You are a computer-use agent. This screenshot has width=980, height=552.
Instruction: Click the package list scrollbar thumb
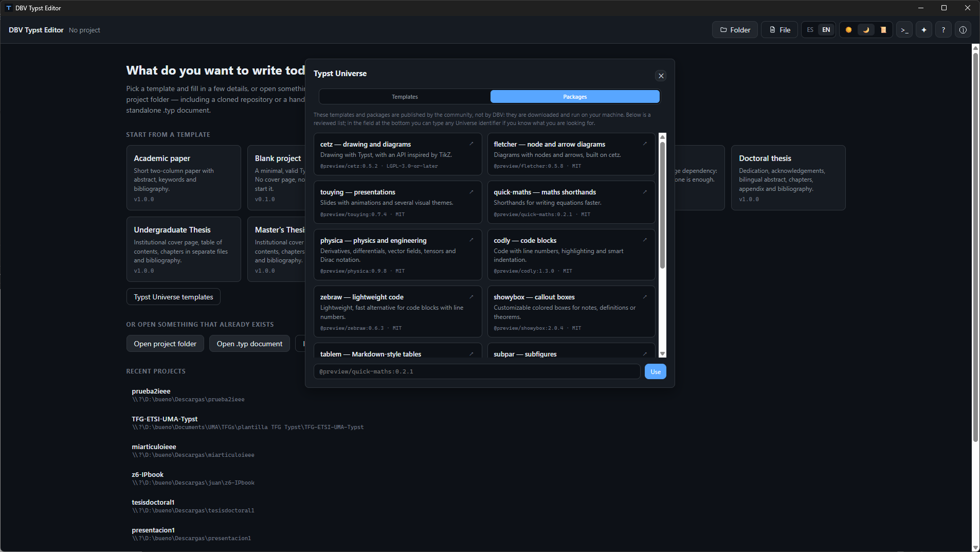click(x=662, y=205)
